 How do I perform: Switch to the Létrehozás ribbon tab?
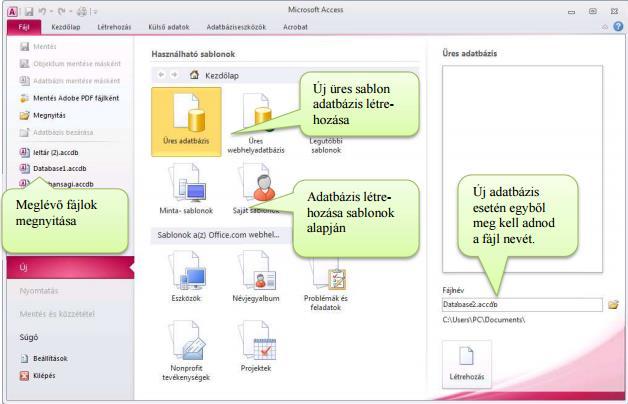(114, 27)
